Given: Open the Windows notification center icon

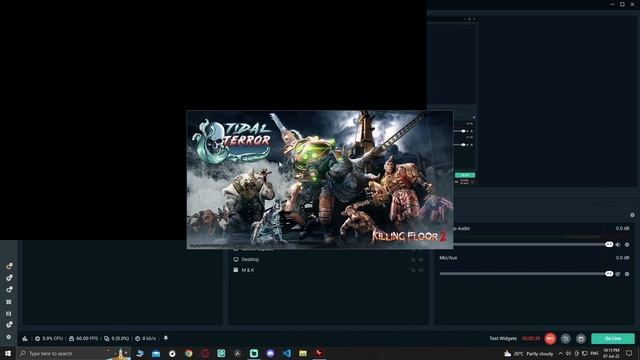Looking at the screenshot, I should click(x=629, y=353).
